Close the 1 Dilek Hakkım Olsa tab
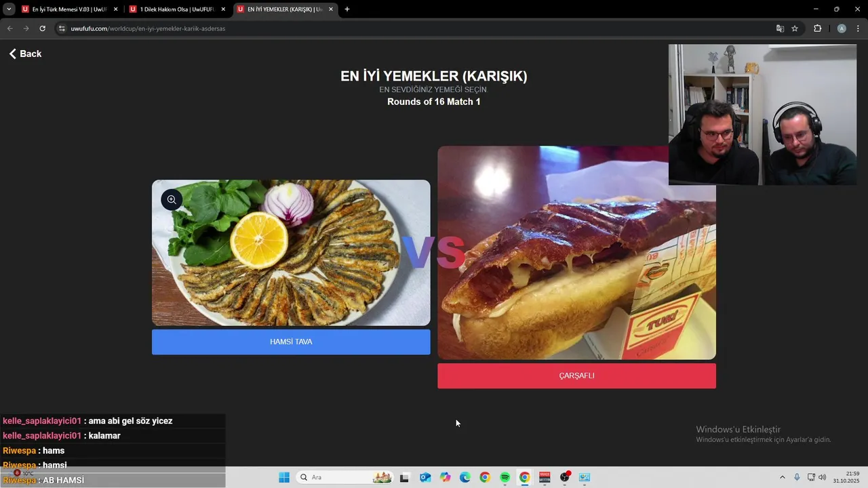The height and width of the screenshot is (488, 868). tap(223, 9)
